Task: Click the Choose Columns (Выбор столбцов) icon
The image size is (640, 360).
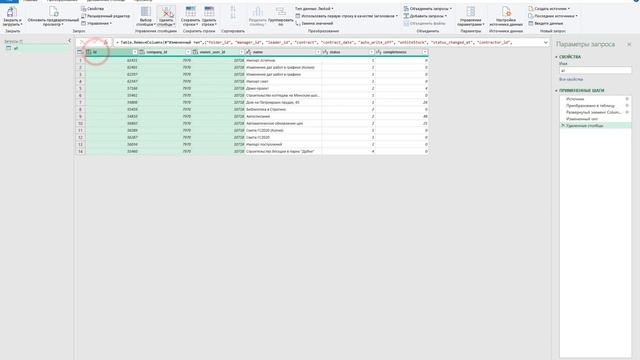Action: (146, 11)
